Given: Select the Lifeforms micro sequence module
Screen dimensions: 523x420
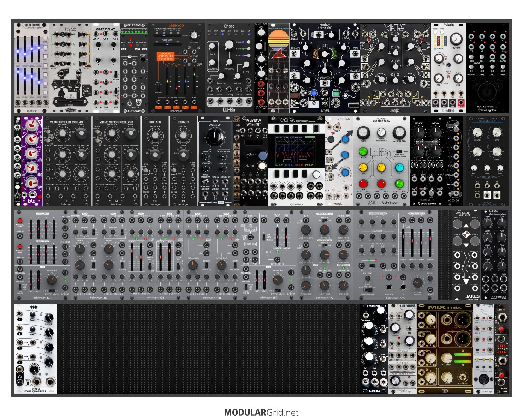Looking at the screenshot, I should [x=32, y=68].
